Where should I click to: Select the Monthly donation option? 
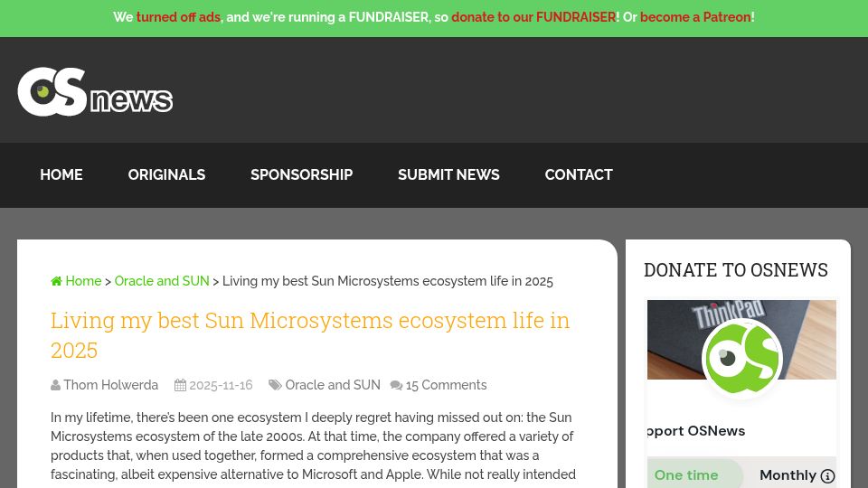(788, 474)
